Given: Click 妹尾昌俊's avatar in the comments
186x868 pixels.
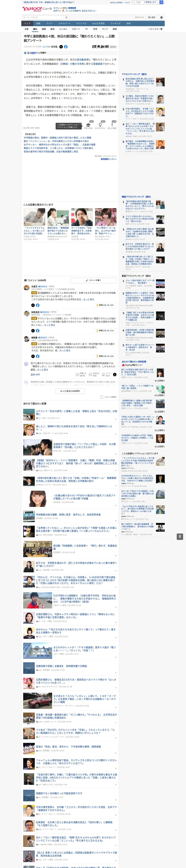Looking at the screenshot, I should 26,313.
